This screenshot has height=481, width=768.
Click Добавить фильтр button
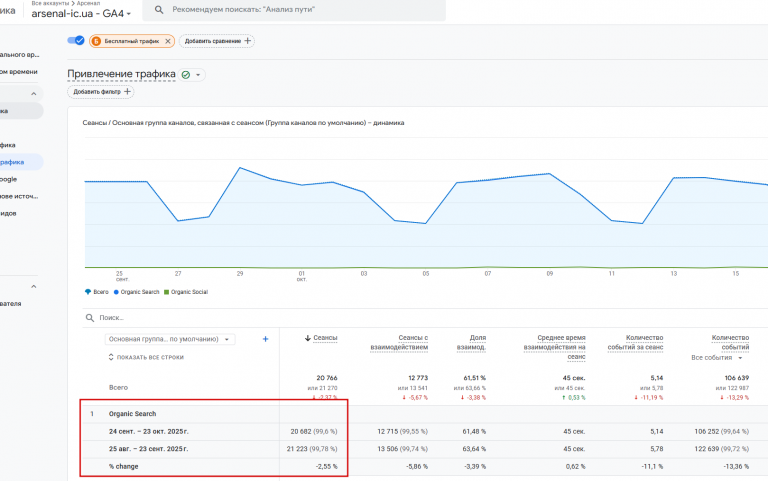[101, 92]
